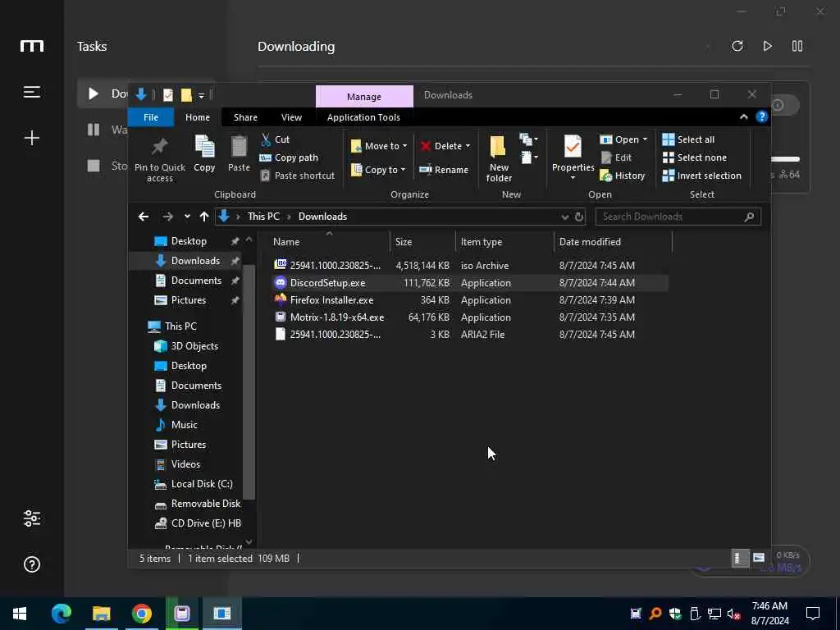Click Paste shortcut in ribbon
Viewport: 840px width, 630px height.
297,176
